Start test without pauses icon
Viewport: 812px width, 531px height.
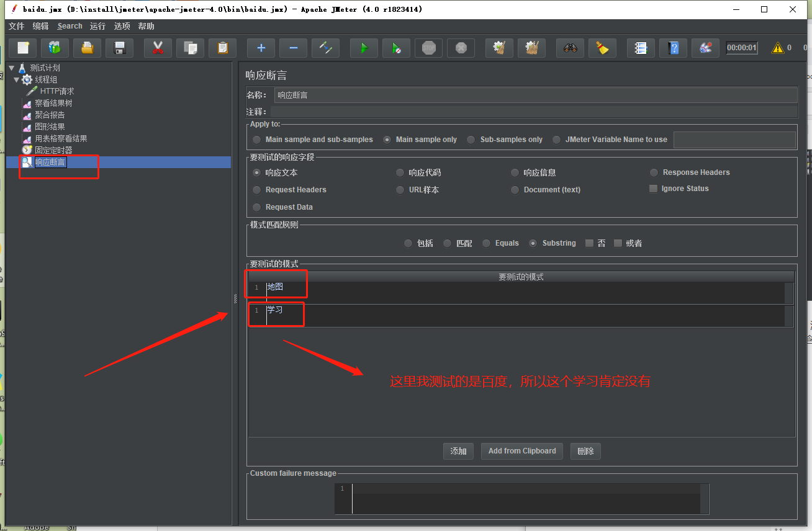pos(397,48)
